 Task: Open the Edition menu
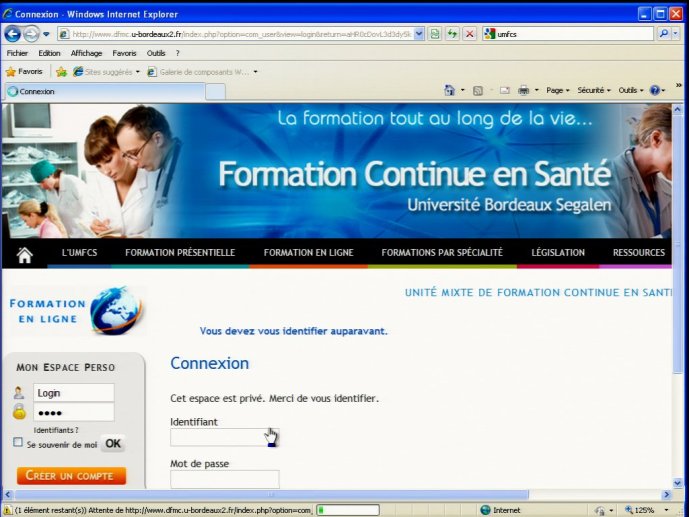[49, 53]
